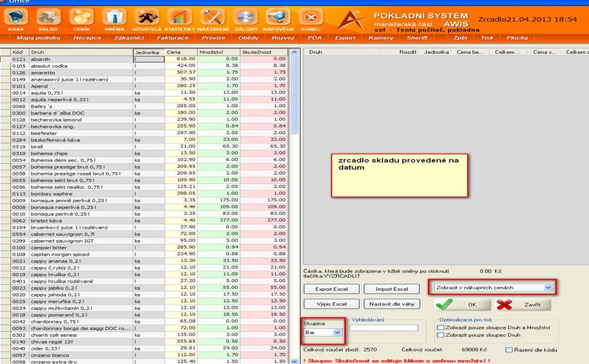
Task: Click the Výpis Excel button
Action: point(331,304)
